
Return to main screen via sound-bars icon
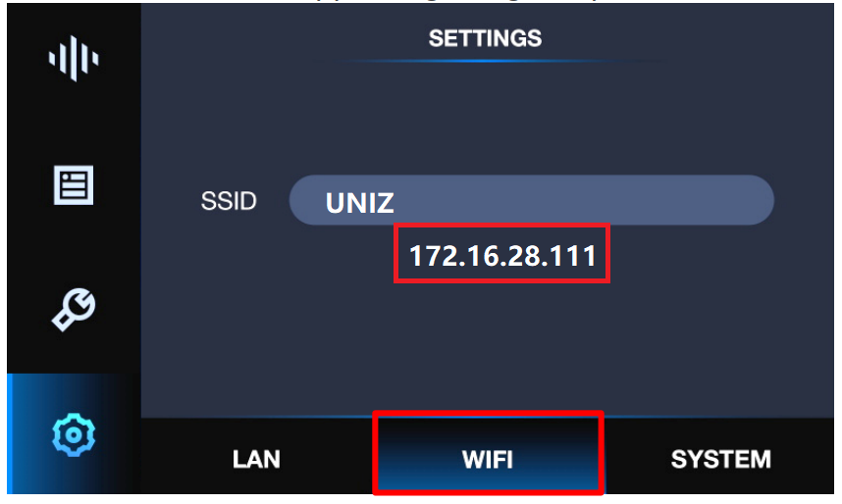(74, 59)
